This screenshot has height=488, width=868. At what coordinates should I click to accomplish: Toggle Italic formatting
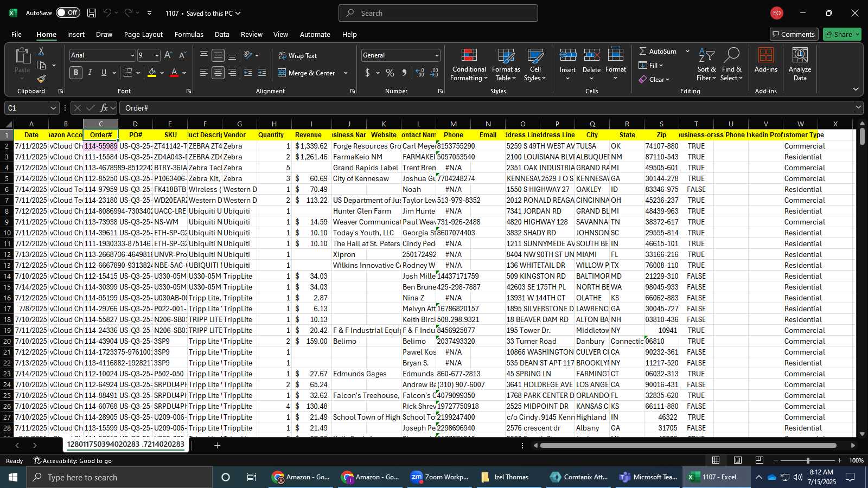click(90, 73)
